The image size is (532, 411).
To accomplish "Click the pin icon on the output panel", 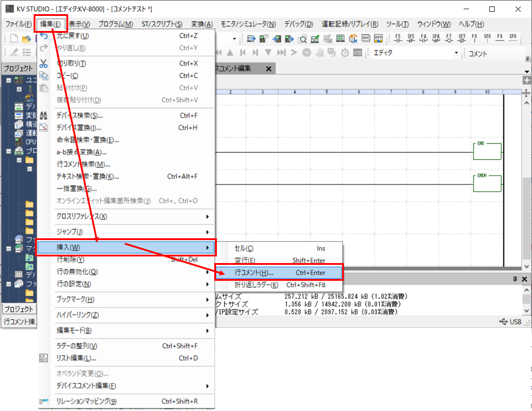I will click(x=515, y=279).
